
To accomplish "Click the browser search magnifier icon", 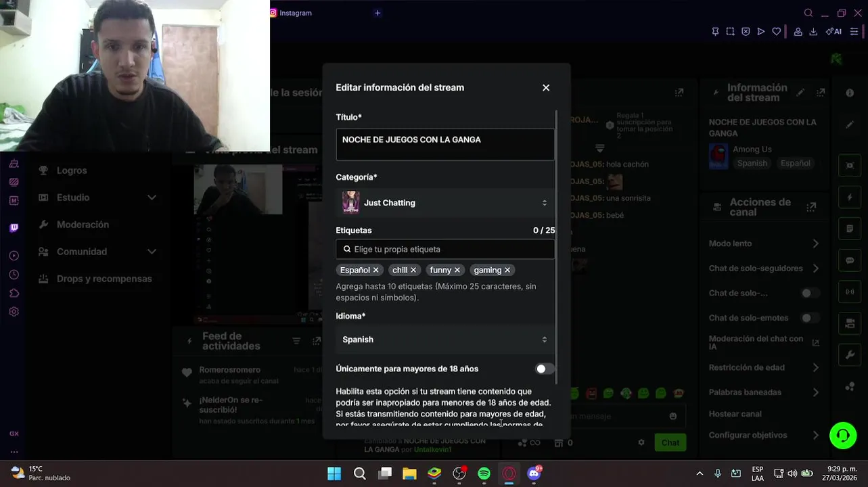I will point(808,13).
